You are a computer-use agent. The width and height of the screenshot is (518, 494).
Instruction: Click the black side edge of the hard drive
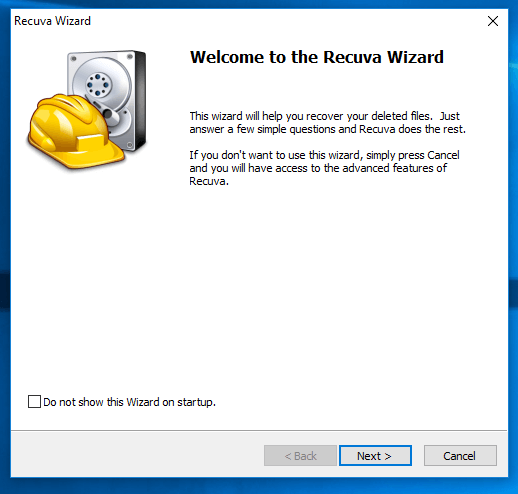(x=141, y=100)
